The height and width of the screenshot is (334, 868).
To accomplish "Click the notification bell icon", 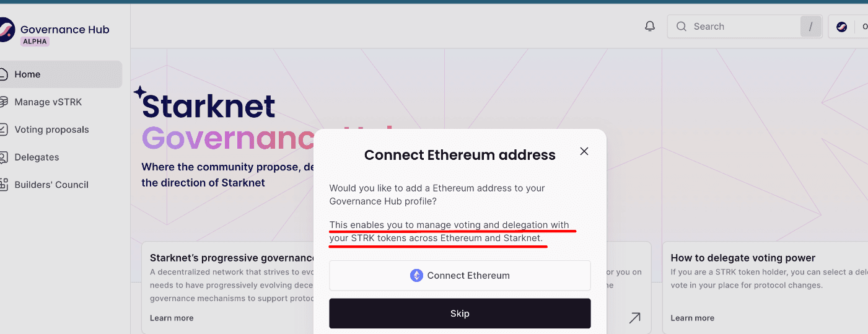I will coord(650,27).
